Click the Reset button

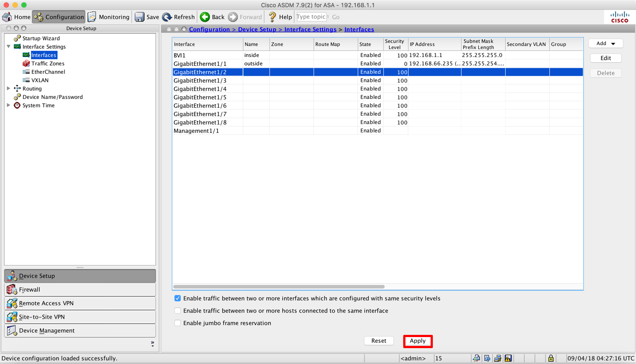click(379, 341)
